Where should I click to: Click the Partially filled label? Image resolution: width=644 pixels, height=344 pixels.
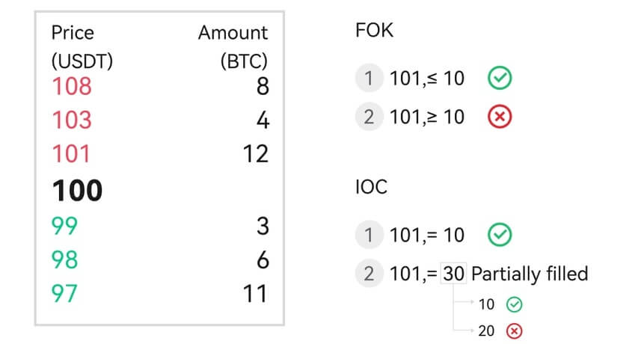pos(530,274)
